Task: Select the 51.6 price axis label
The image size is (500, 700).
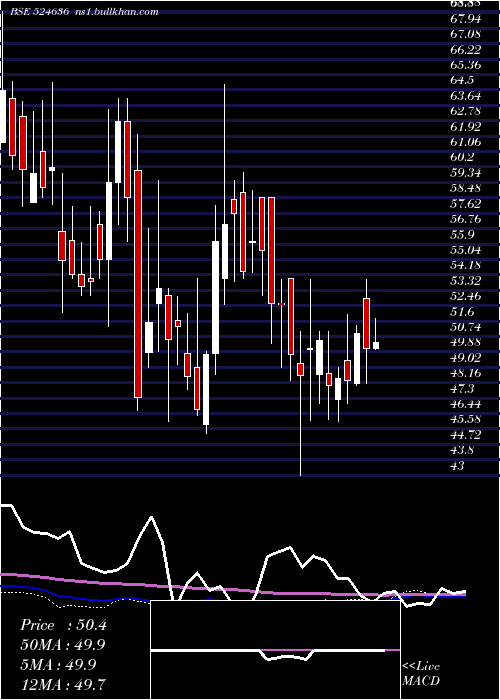Action: (462, 312)
